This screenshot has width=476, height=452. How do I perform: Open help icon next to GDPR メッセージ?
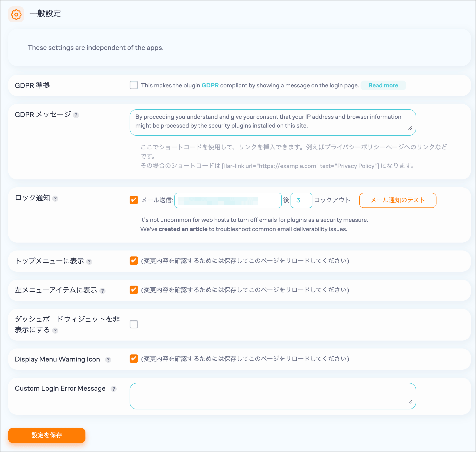pyautogui.click(x=76, y=115)
